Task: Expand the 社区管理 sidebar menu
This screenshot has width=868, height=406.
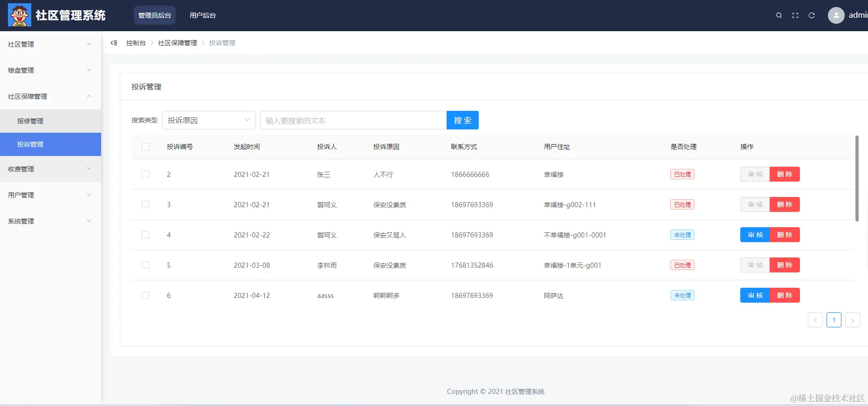Action: pos(50,44)
